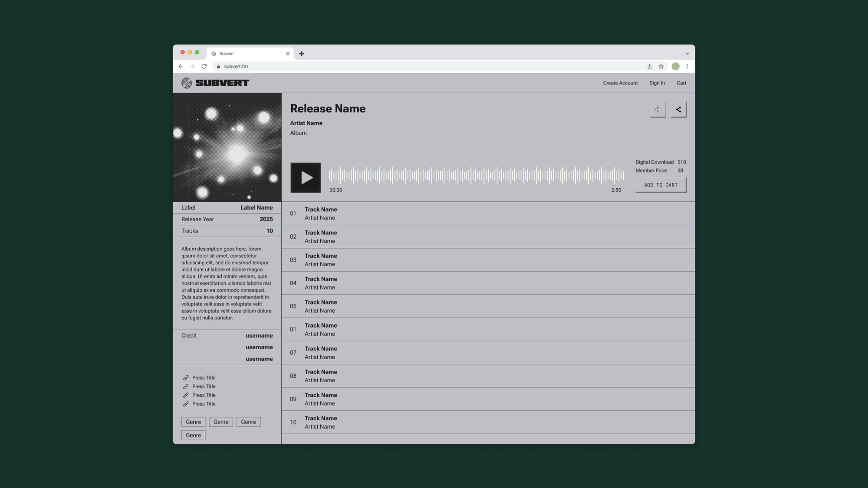Select the first Genre tag
This screenshot has width=868, height=488.
(193, 422)
